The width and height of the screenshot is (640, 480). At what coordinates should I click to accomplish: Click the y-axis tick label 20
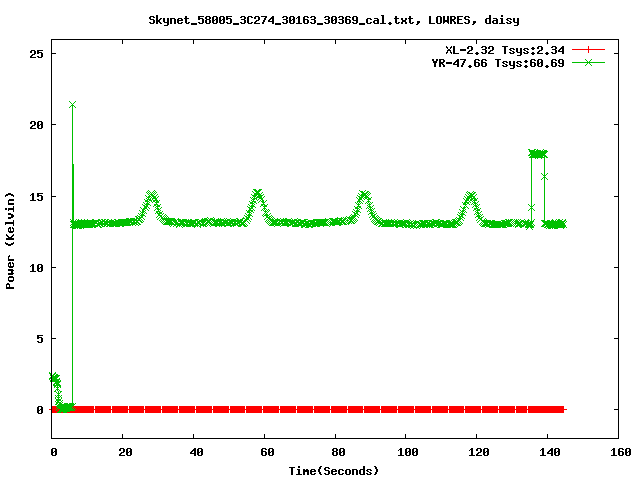tap(36, 125)
